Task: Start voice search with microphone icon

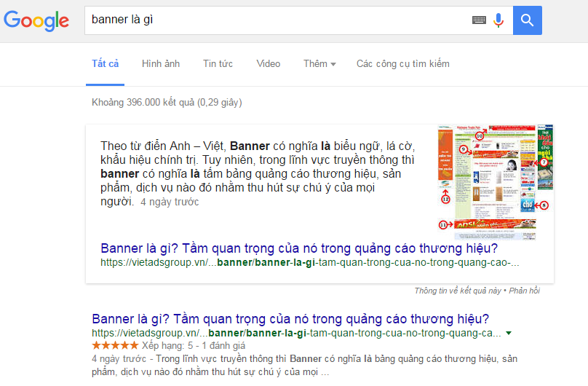Action: (498, 20)
